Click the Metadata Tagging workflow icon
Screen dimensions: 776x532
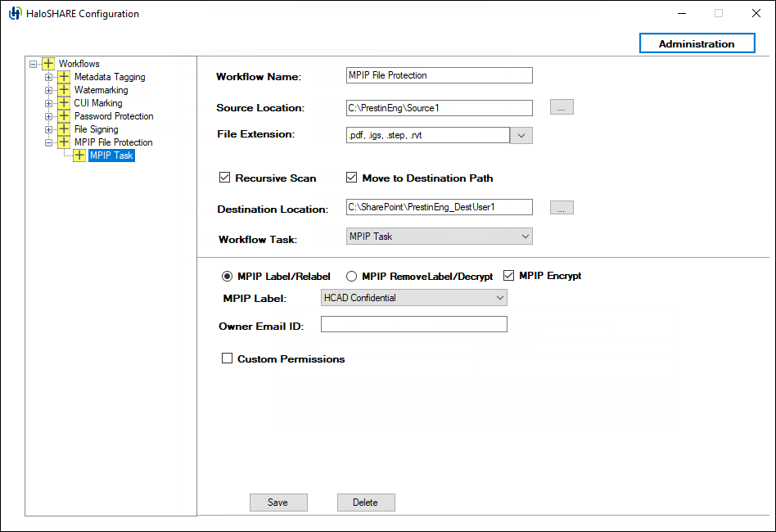click(x=64, y=77)
